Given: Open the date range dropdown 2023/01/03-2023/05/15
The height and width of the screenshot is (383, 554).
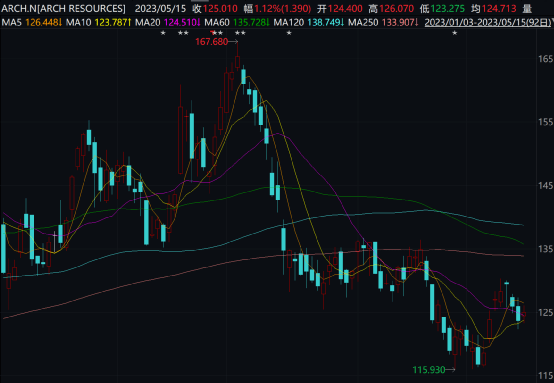Looking at the screenshot, I should [488, 23].
